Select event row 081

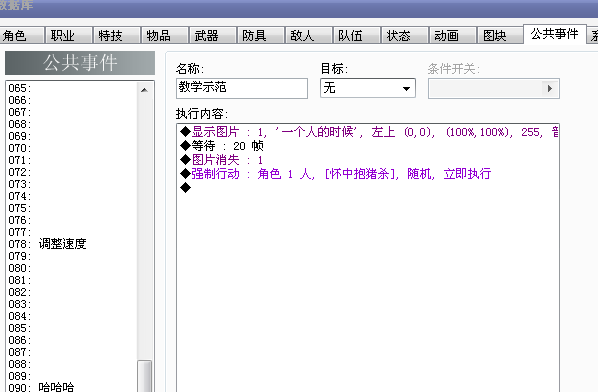(72, 280)
